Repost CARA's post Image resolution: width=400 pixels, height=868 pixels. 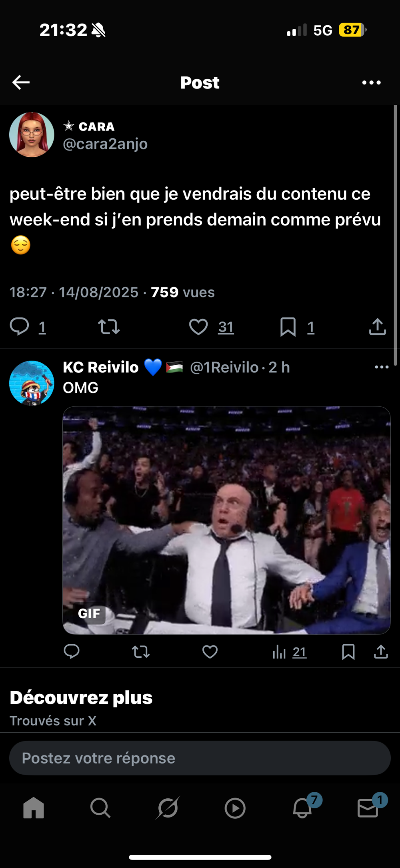109,327
